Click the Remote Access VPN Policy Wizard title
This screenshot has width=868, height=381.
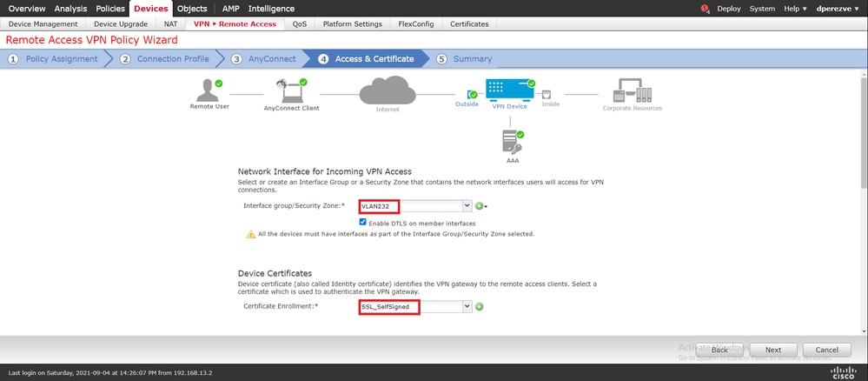coord(92,40)
